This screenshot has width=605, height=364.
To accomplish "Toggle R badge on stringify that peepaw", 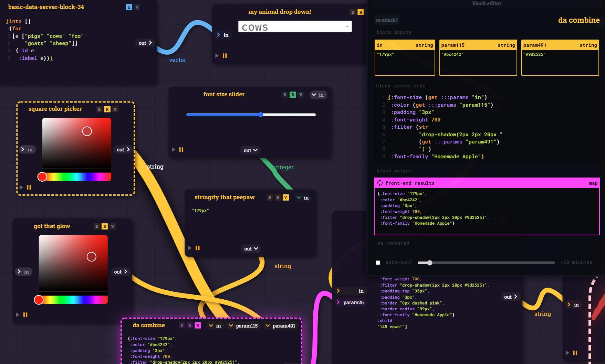I will [x=278, y=197].
